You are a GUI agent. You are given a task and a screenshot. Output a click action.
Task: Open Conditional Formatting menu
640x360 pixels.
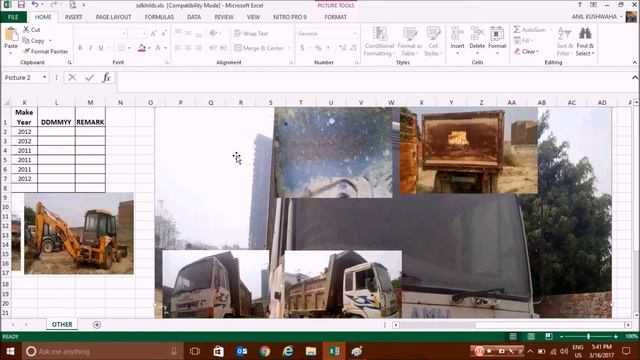tap(379, 41)
